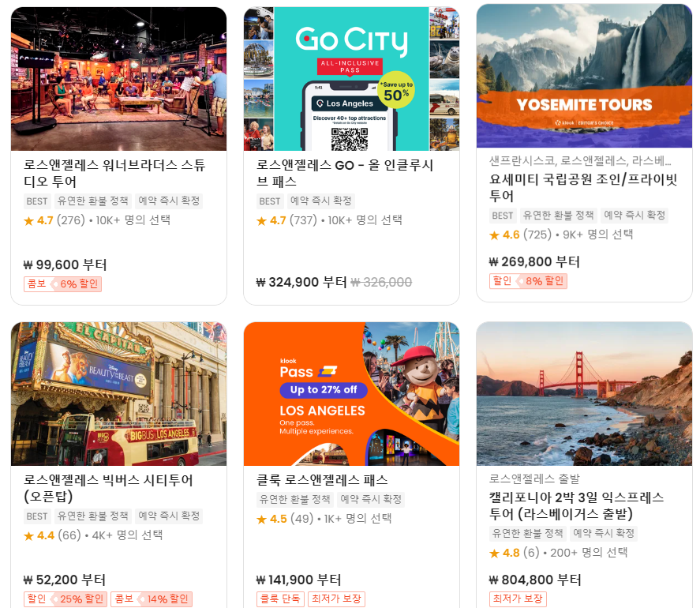700x608 pixels.
Task: Click price ₩ 141,900 부터
Action: click(x=298, y=580)
